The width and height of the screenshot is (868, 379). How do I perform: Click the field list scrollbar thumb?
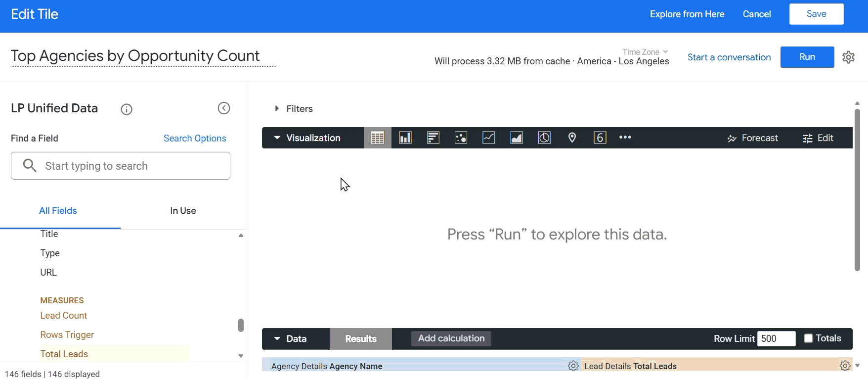[x=241, y=325]
